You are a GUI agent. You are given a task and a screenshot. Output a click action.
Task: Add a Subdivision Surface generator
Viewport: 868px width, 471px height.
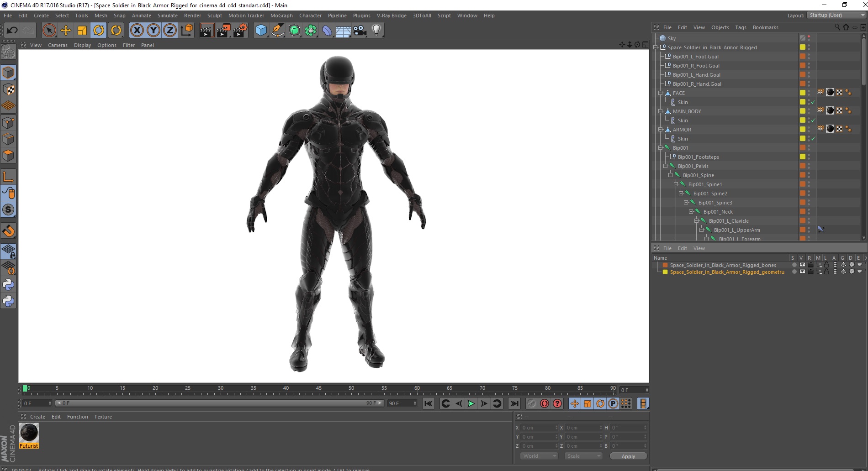coord(294,31)
